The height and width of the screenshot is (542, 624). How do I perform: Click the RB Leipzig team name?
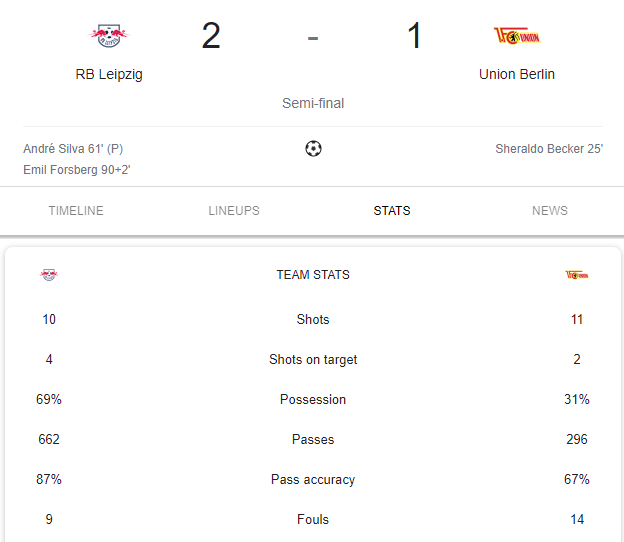[109, 74]
